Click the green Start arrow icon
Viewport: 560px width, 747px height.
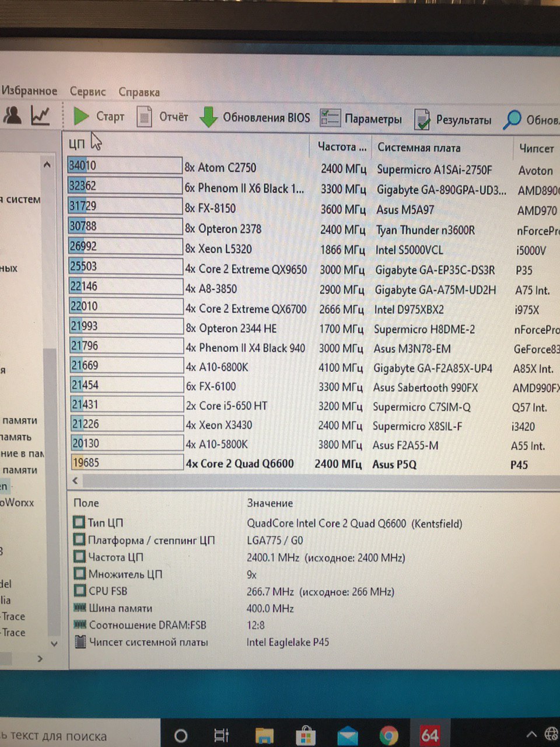click(x=81, y=116)
